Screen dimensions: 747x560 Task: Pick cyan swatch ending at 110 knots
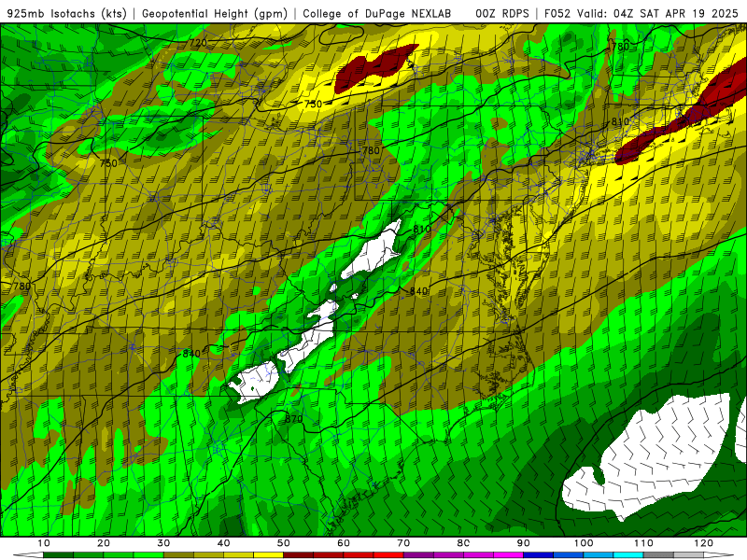pyautogui.click(x=628, y=554)
